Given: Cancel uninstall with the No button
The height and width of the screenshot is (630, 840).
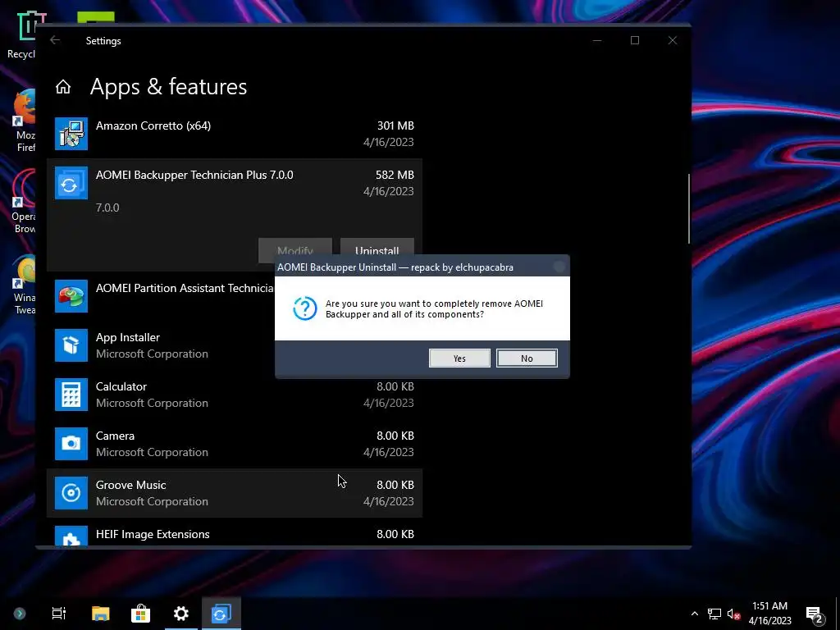Looking at the screenshot, I should 527,358.
